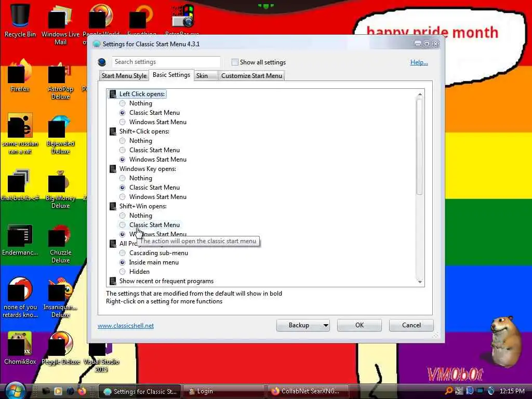
Task: Click the 'Left Click opens:' setting label
Action: click(x=142, y=94)
